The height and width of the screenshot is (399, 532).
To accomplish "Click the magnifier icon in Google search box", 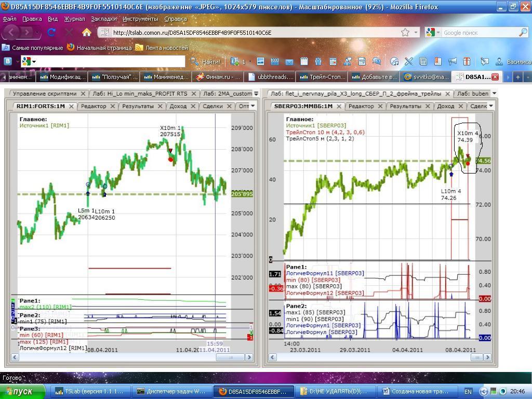I will (523, 33).
